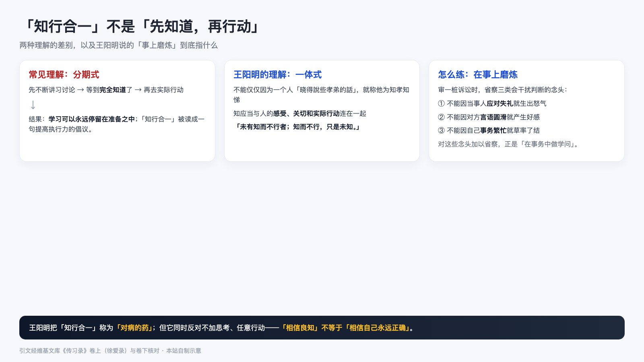Click the line 审一桩诉讼时，省察三类会干扰判断的念头
Image resolution: width=644 pixels, height=362 pixels.
[x=503, y=90]
